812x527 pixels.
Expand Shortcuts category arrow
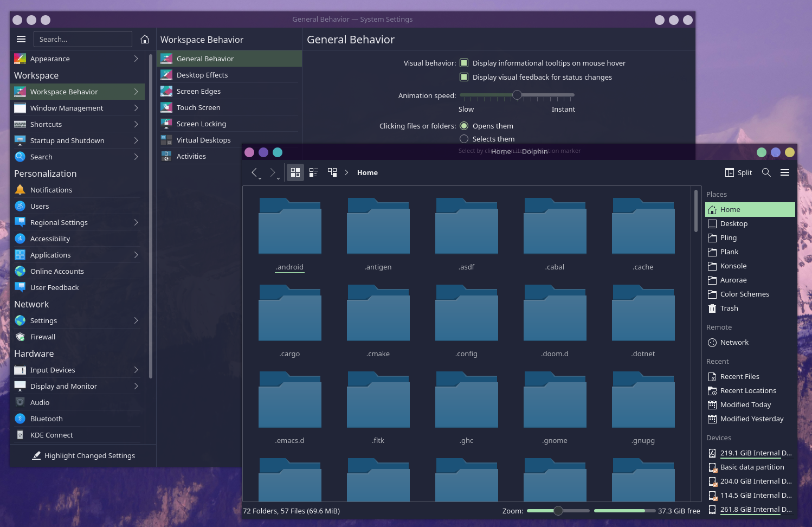click(x=136, y=124)
